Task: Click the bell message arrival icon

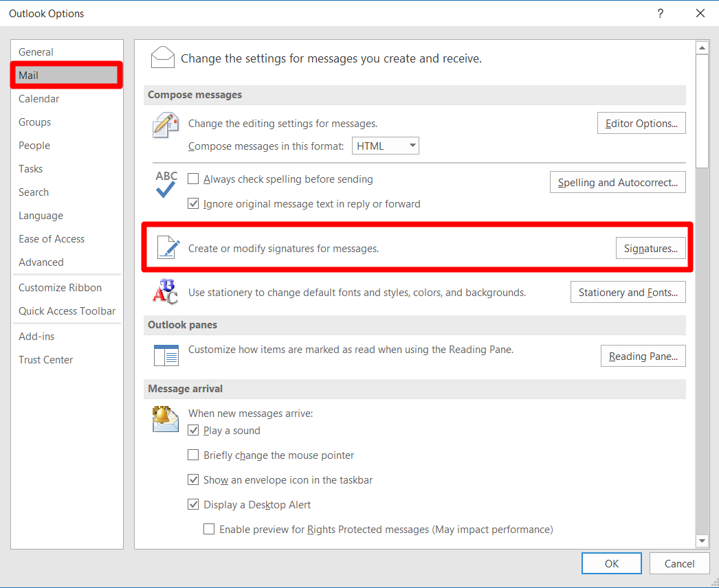Action: point(166,418)
